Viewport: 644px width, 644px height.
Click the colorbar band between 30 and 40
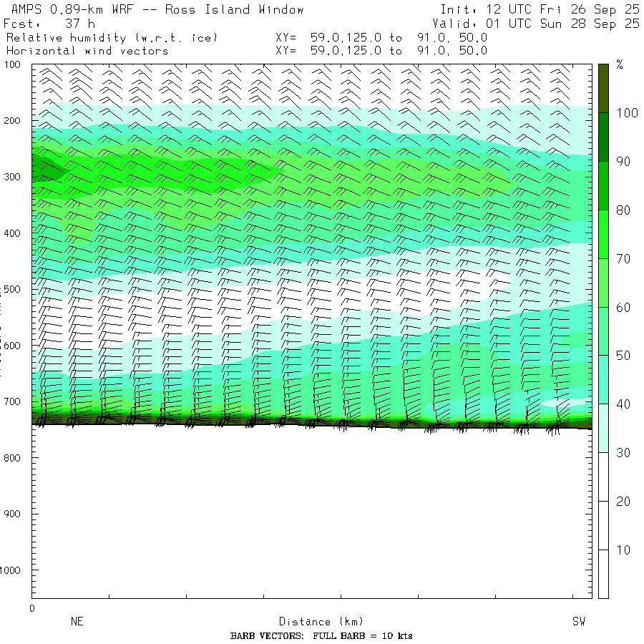pos(603,428)
